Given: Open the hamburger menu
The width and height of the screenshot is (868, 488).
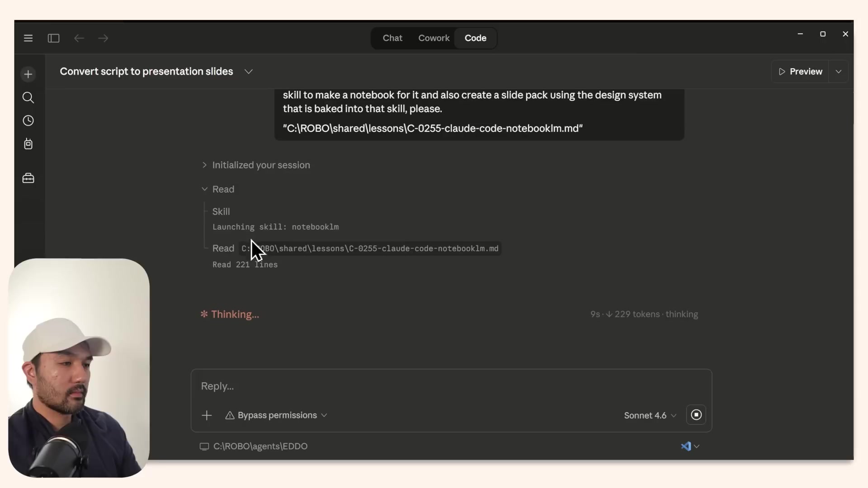Looking at the screenshot, I should click(28, 38).
